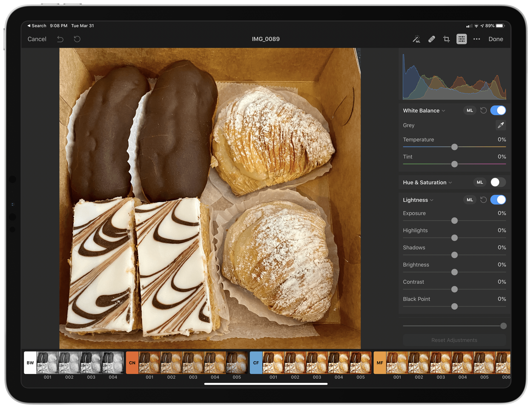
Task: Click the Shadows slider handle
Action: (454, 255)
